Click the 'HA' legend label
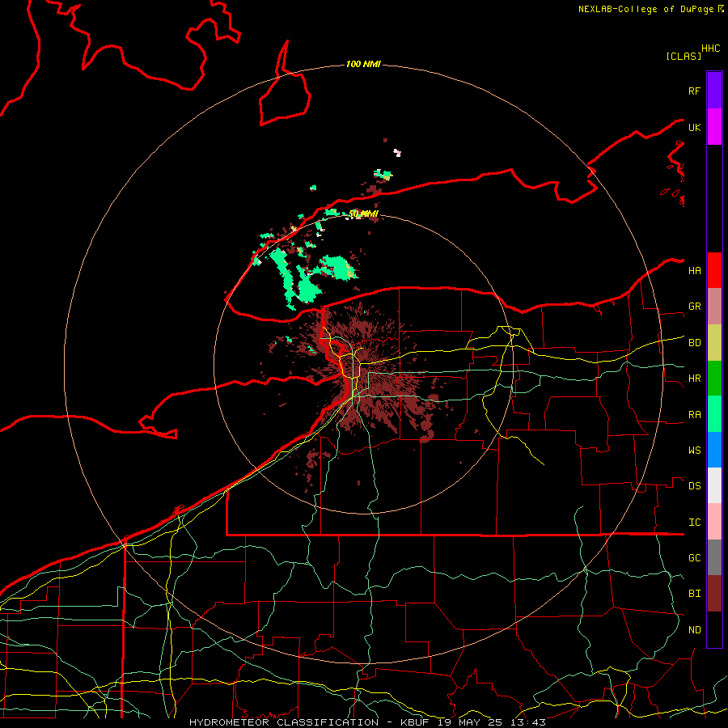 point(694,271)
